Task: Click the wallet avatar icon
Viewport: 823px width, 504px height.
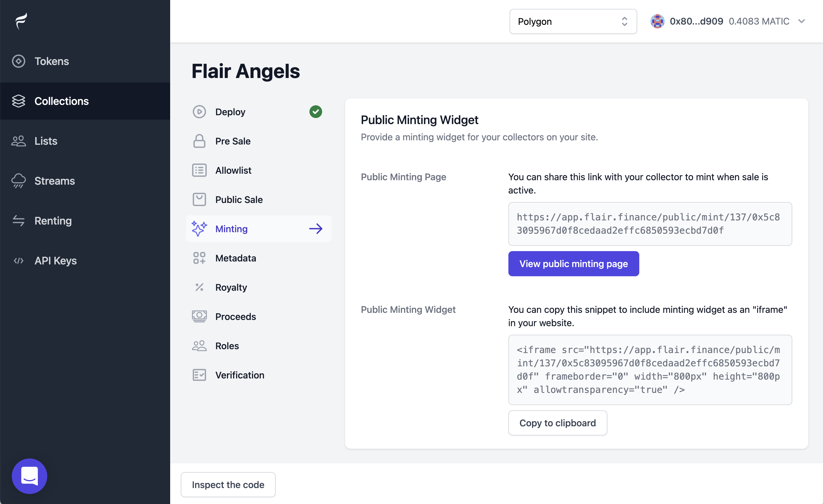Action: point(657,21)
